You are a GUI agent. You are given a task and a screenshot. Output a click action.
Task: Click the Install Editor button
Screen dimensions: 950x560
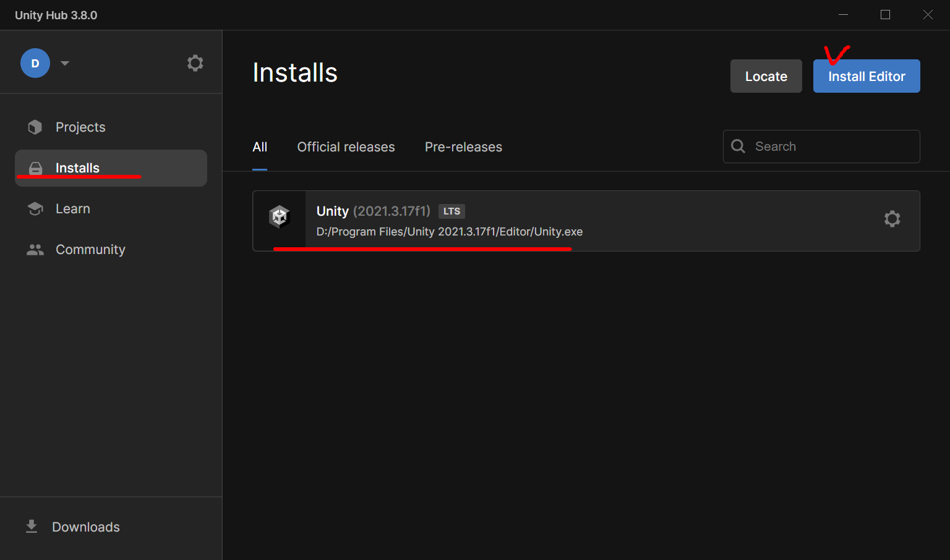(867, 76)
